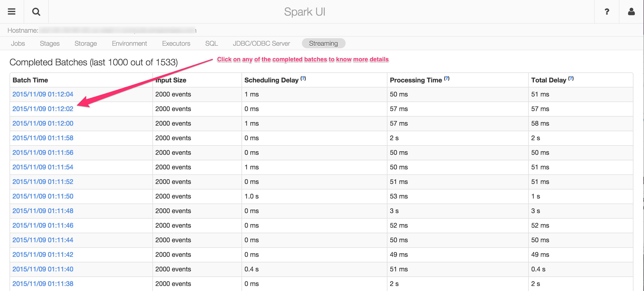
Task: Open the Stages tab
Action: 50,43
